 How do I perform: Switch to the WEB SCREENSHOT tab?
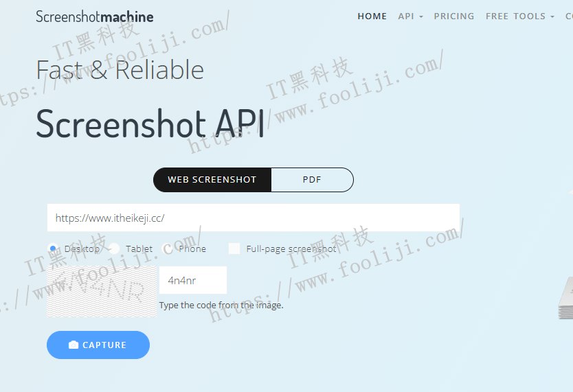(212, 180)
